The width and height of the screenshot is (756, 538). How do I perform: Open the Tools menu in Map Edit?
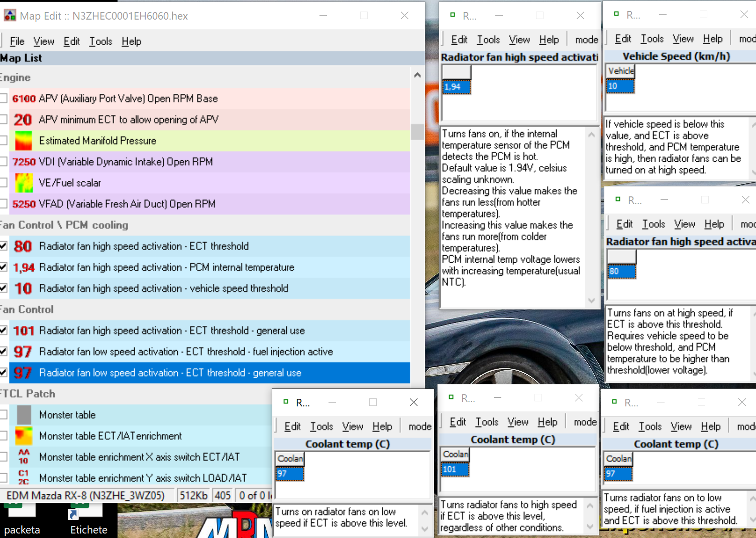pos(100,42)
